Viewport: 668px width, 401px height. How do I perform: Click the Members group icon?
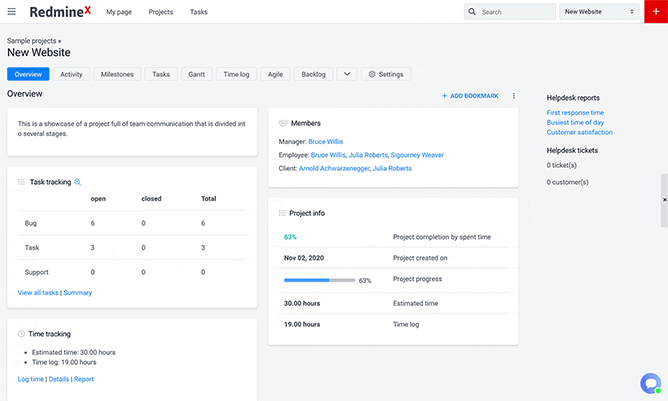coord(283,123)
